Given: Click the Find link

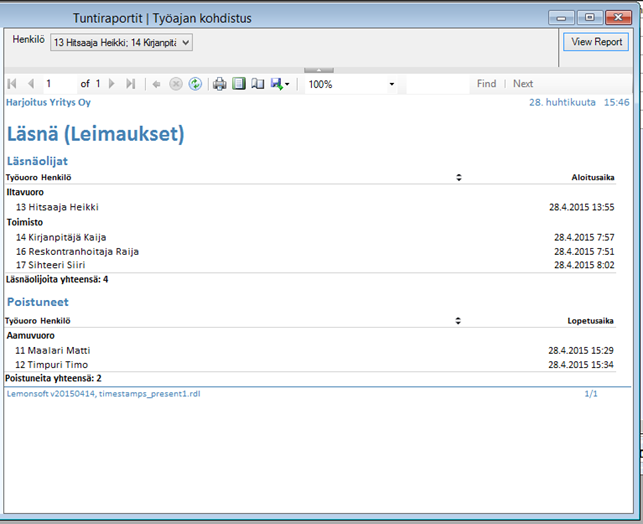Looking at the screenshot, I should point(486,84).
